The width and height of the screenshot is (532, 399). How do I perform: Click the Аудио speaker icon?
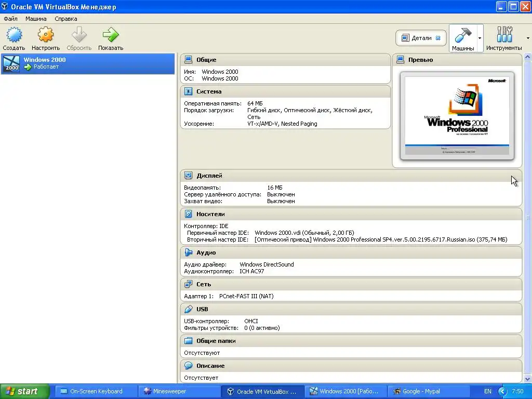pos(188,252)
